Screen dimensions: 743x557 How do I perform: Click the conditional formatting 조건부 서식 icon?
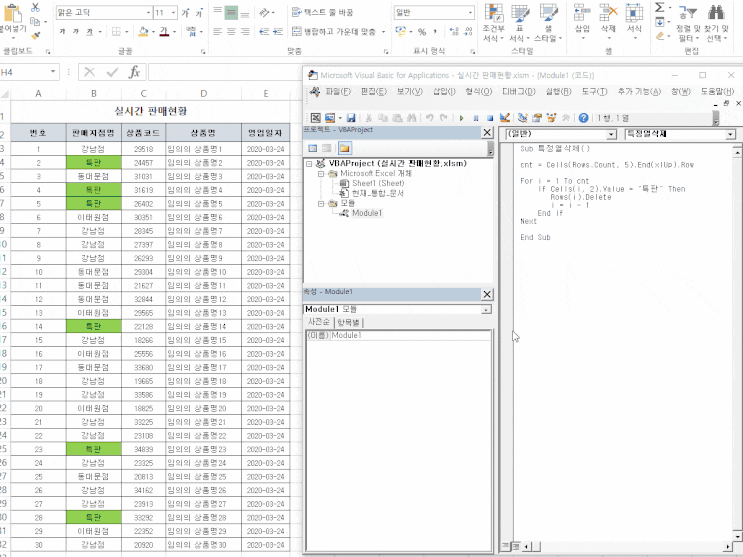(493, 13)
